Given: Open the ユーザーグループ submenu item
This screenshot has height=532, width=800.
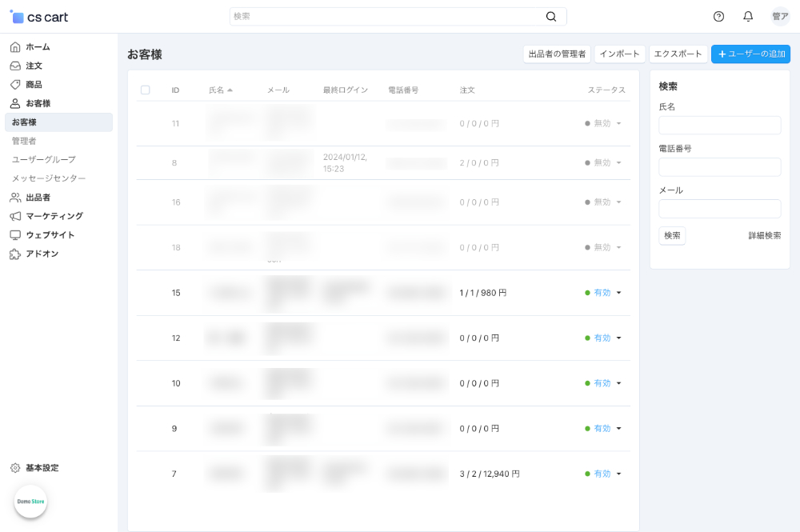Looking at the screenshot, I should tap(44, 159).
